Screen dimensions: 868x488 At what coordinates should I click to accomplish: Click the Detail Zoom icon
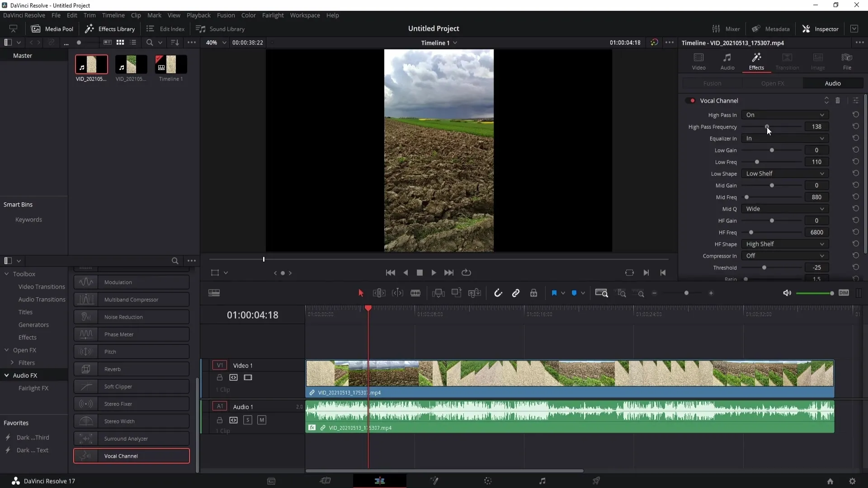coord(622,293)
